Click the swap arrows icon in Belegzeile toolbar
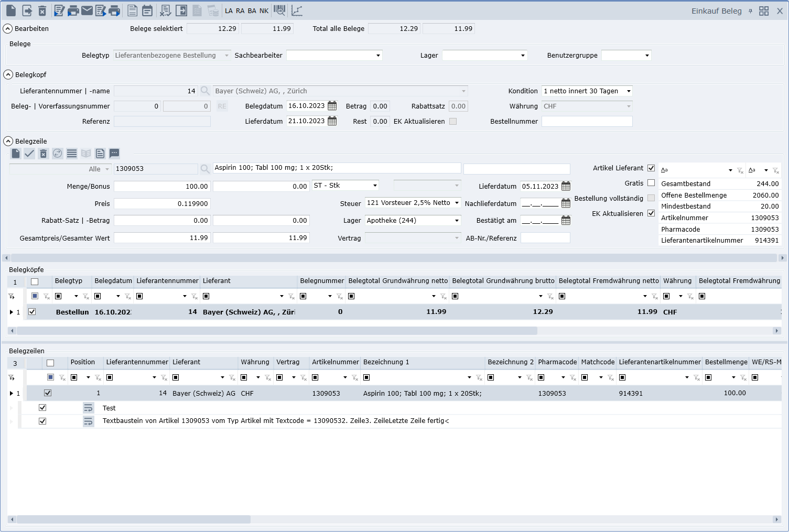 click(x=58, y=154)
